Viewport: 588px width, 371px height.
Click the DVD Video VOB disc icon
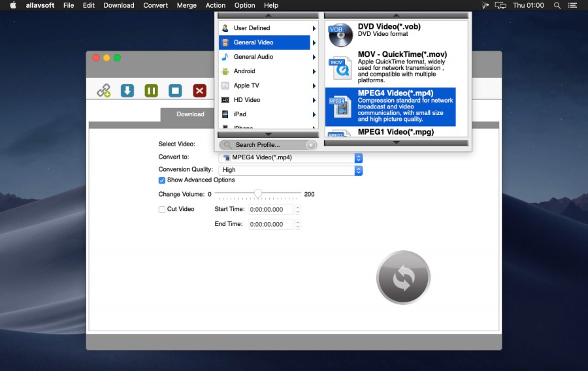coord(340,35)
